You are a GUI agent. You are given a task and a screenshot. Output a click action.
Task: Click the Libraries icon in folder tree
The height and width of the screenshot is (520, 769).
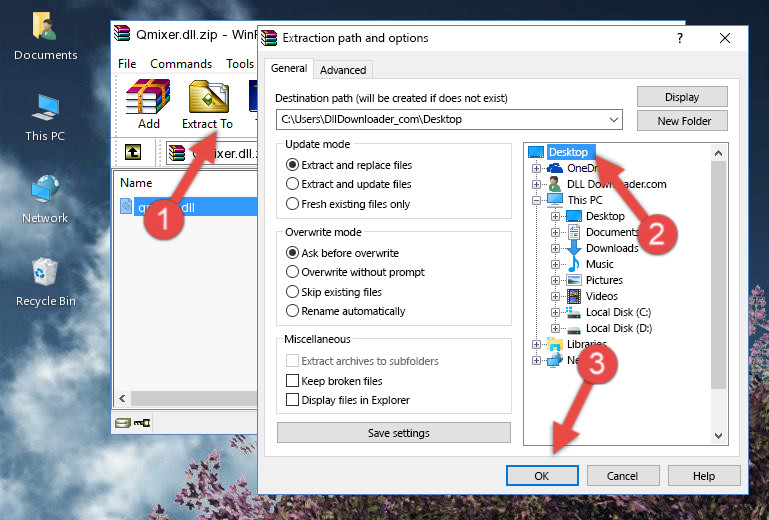(x=555, y=344)
